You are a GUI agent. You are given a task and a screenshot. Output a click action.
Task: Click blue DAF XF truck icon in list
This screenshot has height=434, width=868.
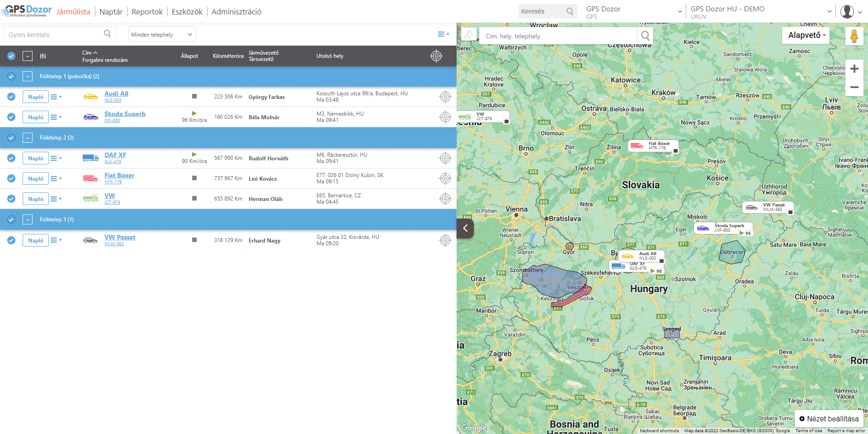point(90,158)
